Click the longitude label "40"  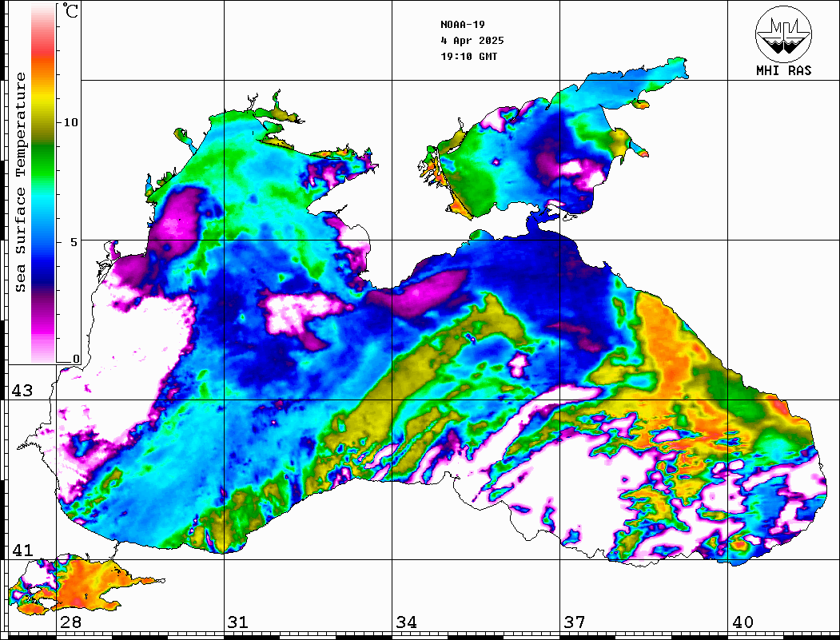[x=742, y=622]
